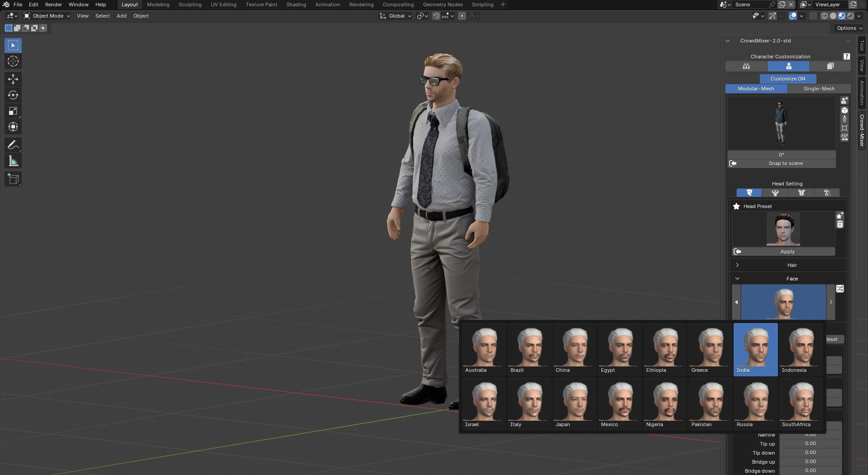This screenshot has width=868, height=475.
Task: Open the running figure animation settings tab
Action: tap(827, 193)
